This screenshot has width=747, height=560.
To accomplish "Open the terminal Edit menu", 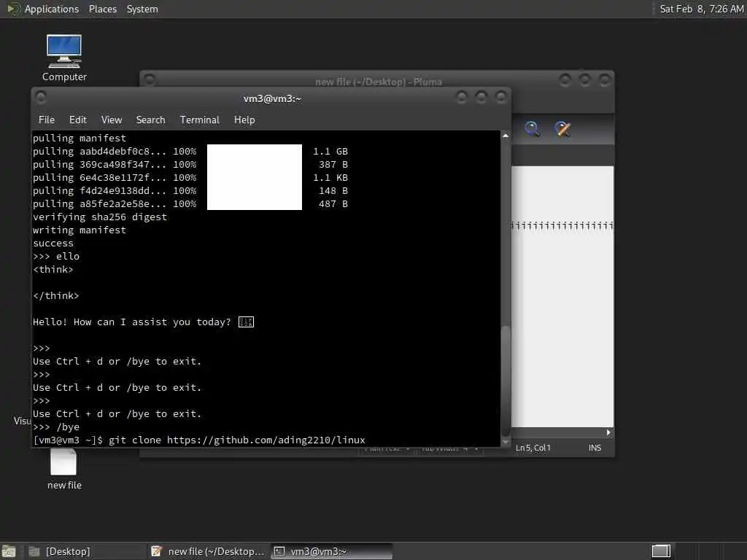I will (77, 120).
